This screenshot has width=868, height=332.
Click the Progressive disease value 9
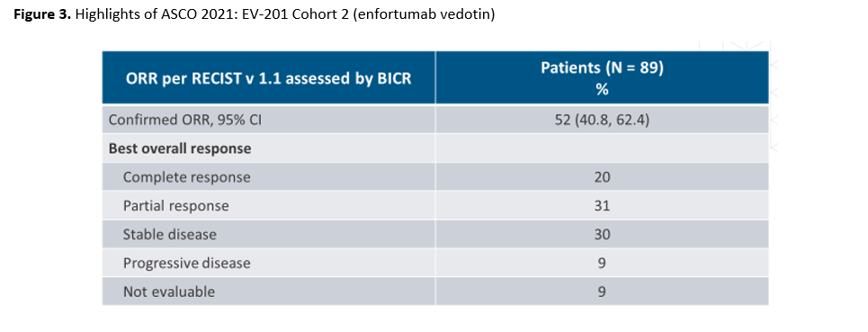tap(602, 263)
